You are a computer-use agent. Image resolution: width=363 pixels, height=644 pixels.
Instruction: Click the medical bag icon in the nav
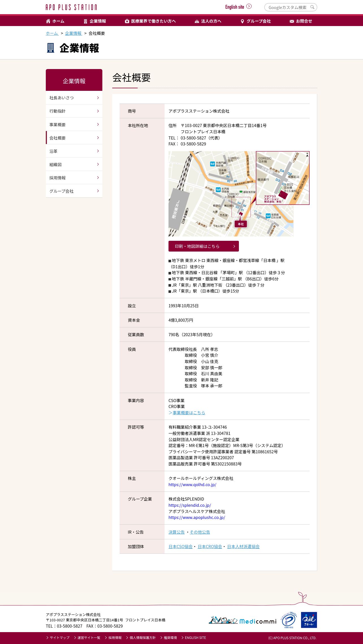[x=127, y=21]
